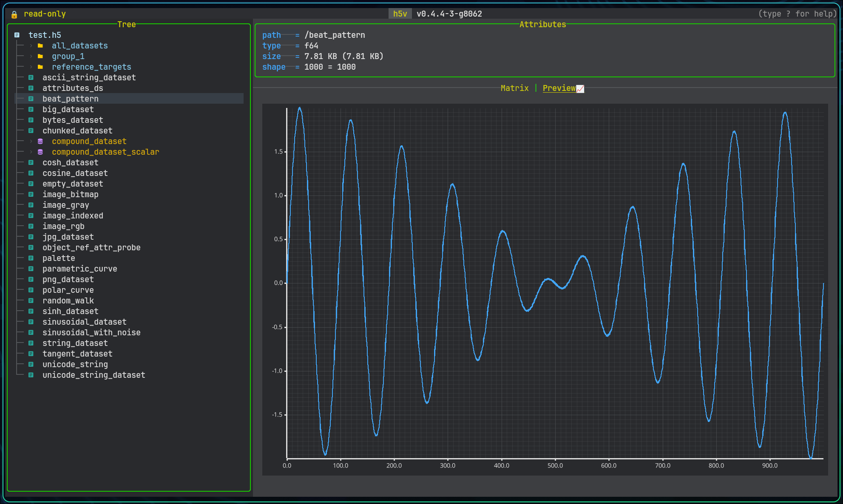Click the dataset icon beside big_dataset
This screenshot has width=843, height=504.
[31, 109]
